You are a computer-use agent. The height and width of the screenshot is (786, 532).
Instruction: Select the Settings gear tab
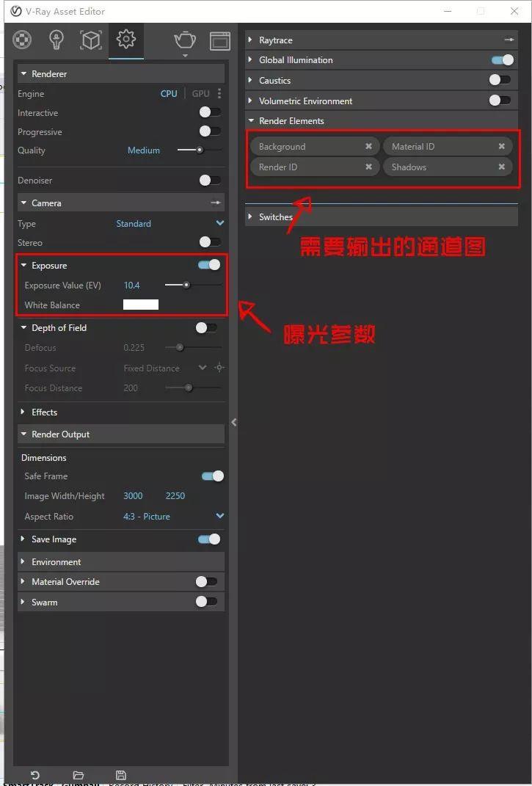[x=126, y=39]
